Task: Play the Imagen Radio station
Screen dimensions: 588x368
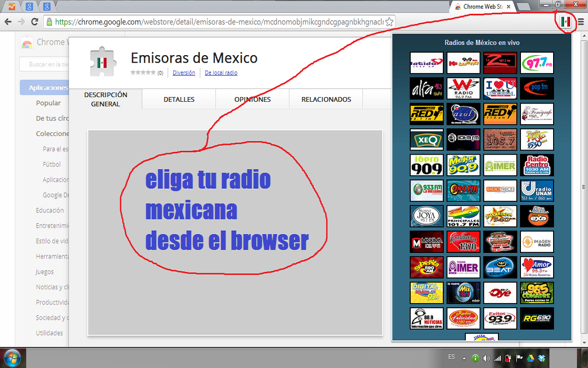Action: 537,241
